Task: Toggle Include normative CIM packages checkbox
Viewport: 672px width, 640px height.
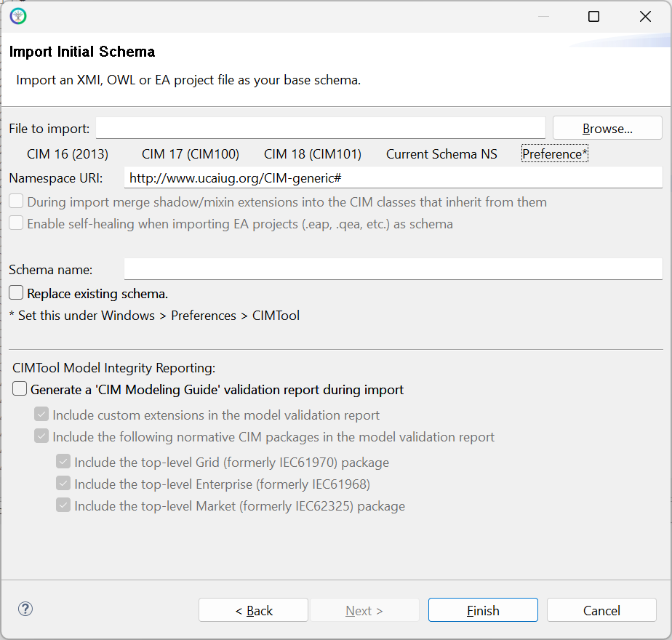Action: point(41,436)
